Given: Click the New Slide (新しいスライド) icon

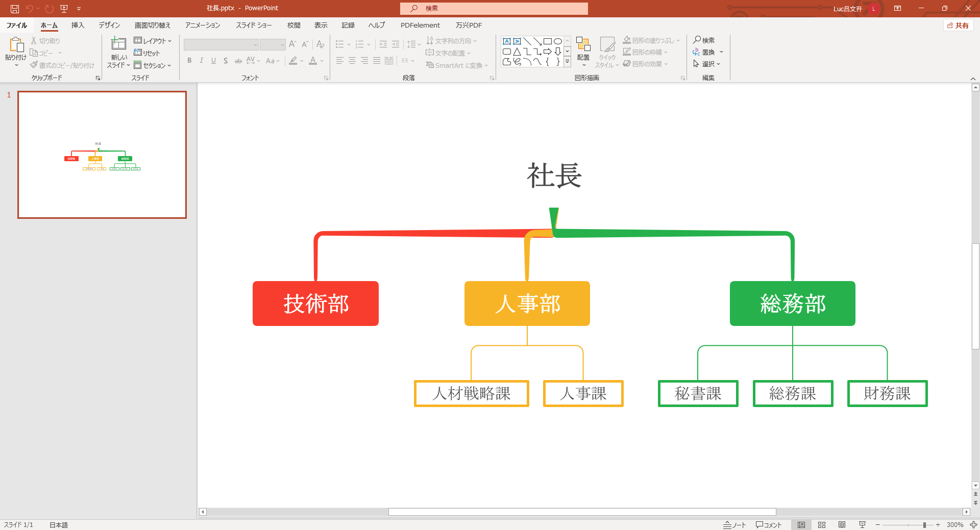Looking at the screenshot, I should tap(118, 44).
